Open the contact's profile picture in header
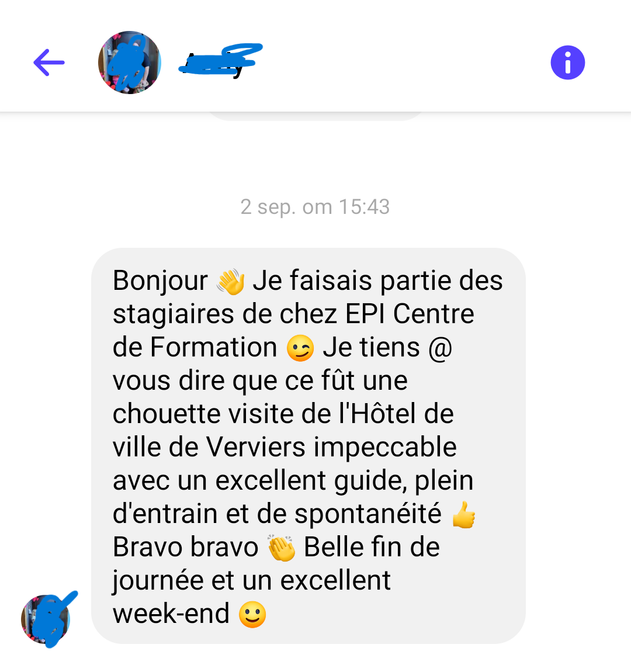This screenshot has width=631, height=672. click(x=129, y=63)
